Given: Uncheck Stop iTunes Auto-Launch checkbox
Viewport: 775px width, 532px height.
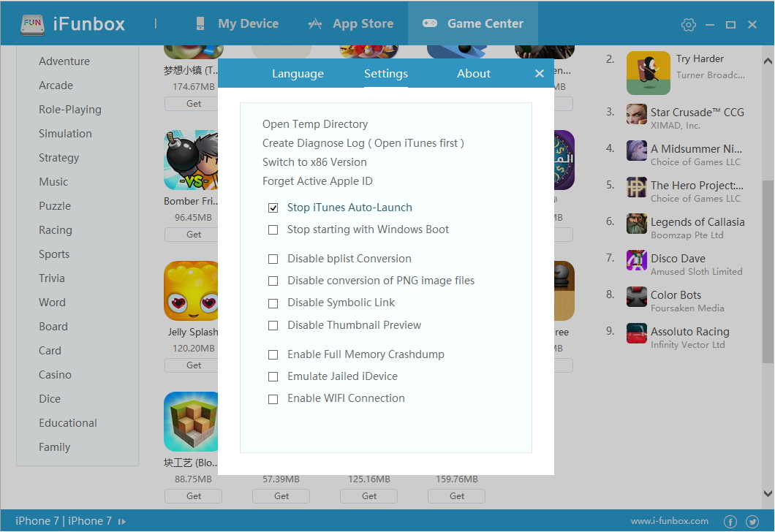Looking at the screenshot, I should (x=273, y=208).
